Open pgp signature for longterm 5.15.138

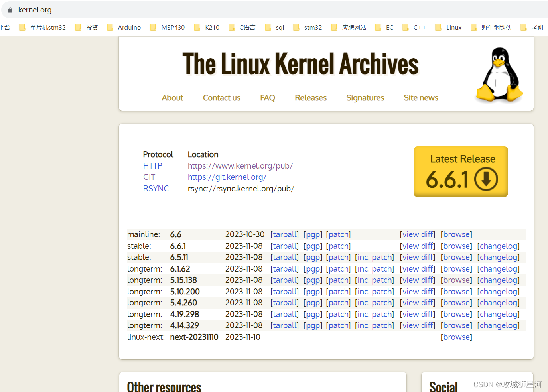tap(313, 280)
